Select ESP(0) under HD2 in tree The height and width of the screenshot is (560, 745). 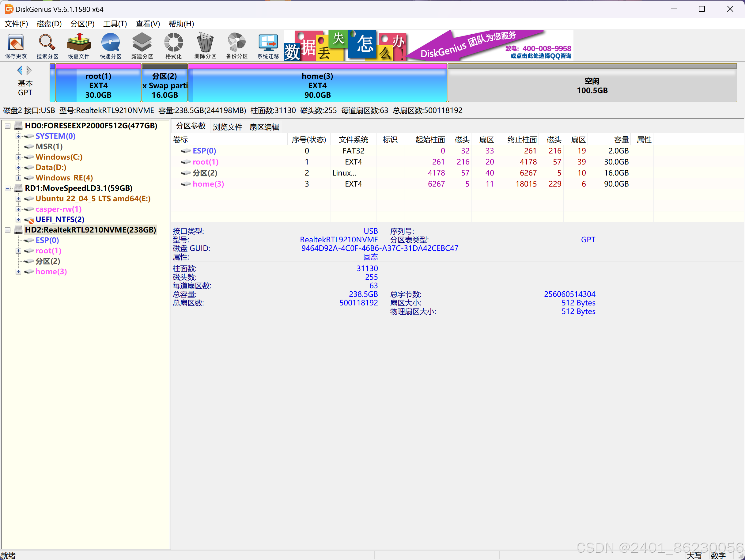pyautogui.click(x=47, y=240)
